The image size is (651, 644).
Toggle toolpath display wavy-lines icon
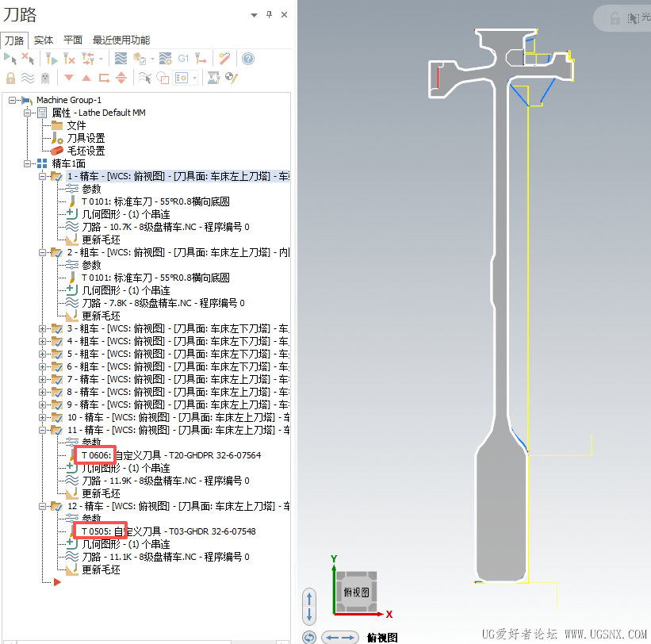28,78
